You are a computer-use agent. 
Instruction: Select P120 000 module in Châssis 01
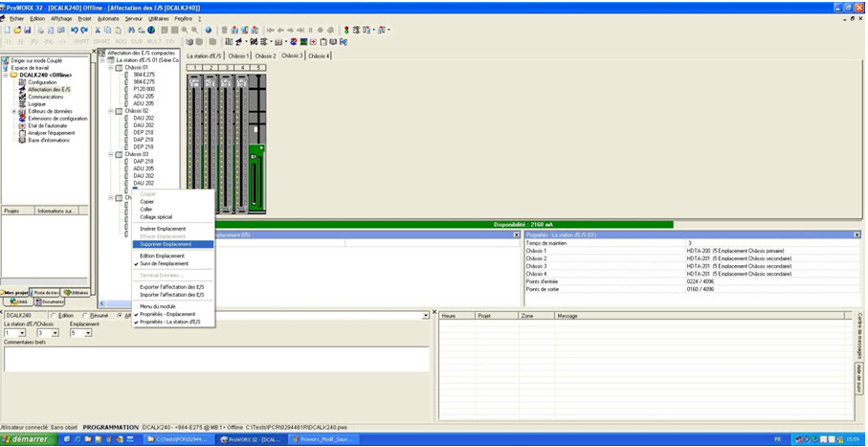tap(144, 89)
